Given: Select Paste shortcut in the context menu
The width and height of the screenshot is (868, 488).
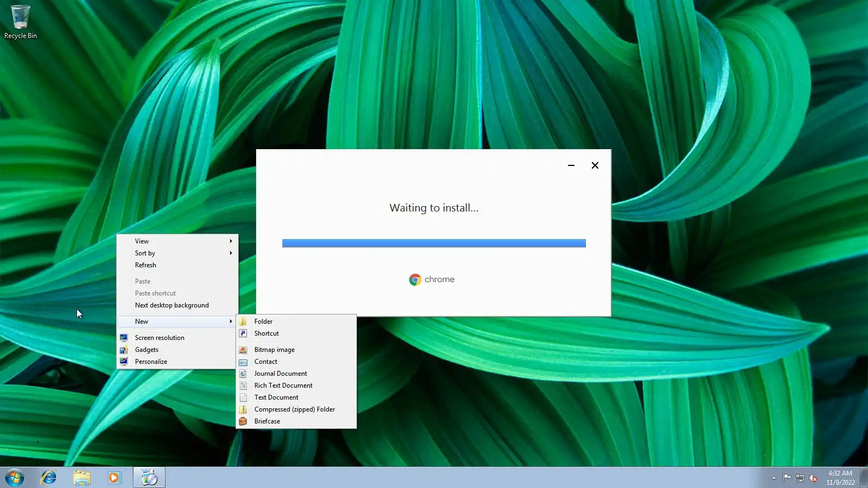Looking at the screenshot, I should 177,293.
